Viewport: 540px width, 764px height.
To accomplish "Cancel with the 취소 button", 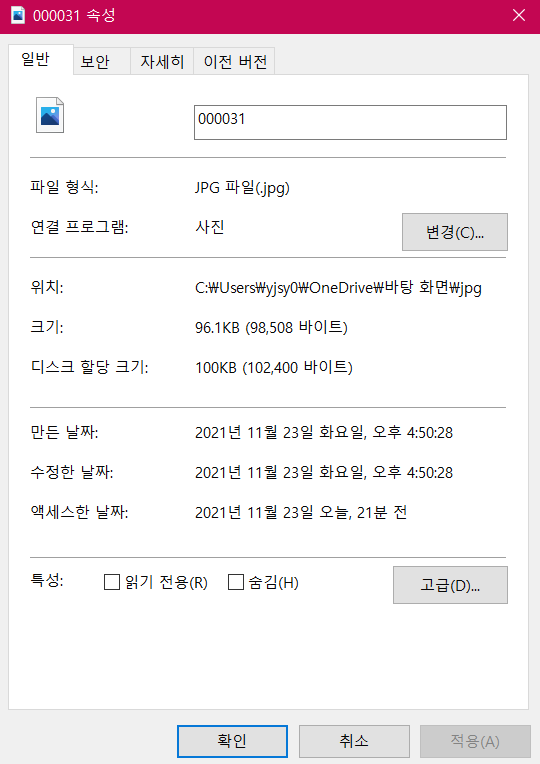I will point(354,741).
